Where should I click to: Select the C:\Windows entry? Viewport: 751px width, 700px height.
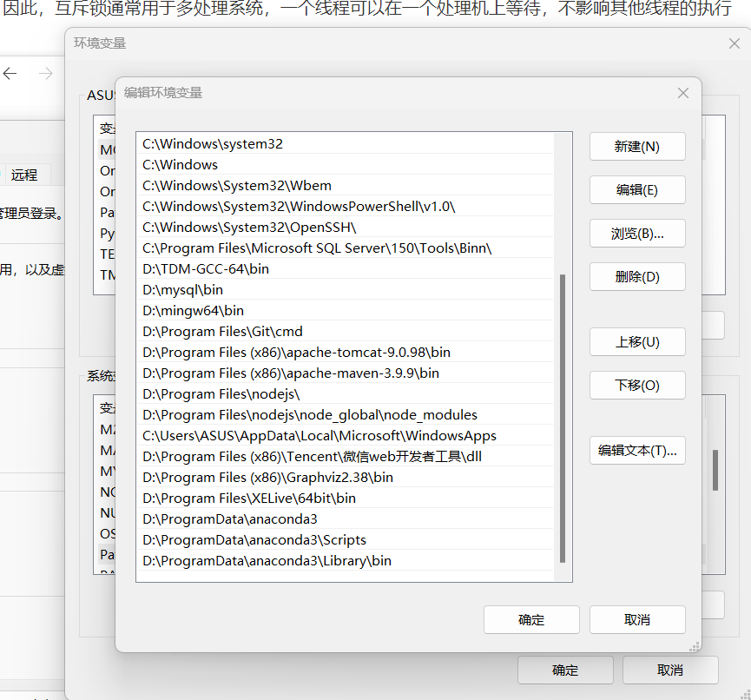pyautogui.click(x=347, y=164)
